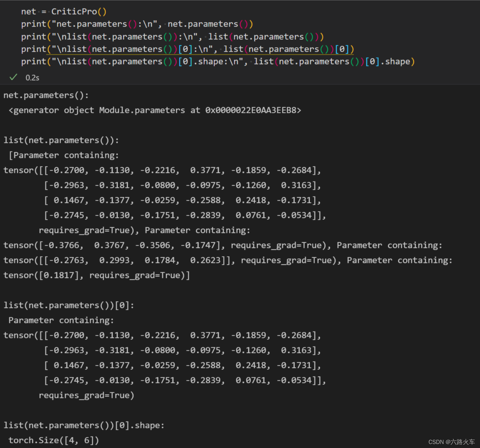
Task: Click the 0.2s execution time label
Action: click(32, 78)
